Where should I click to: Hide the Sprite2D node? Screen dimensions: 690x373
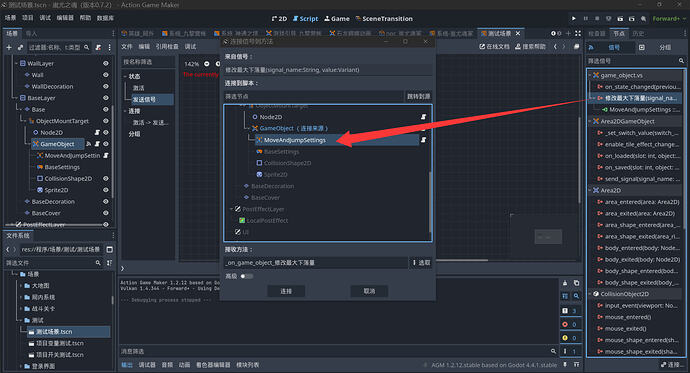[106, 190]
